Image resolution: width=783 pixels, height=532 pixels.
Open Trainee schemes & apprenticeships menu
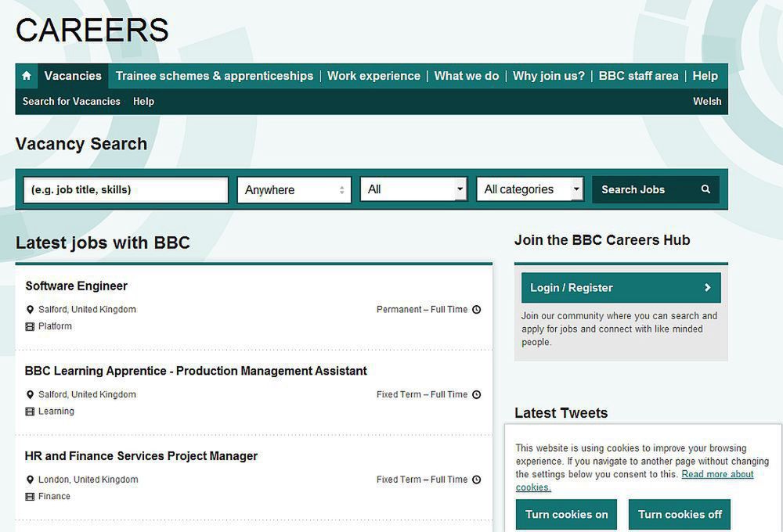[215, 76]
